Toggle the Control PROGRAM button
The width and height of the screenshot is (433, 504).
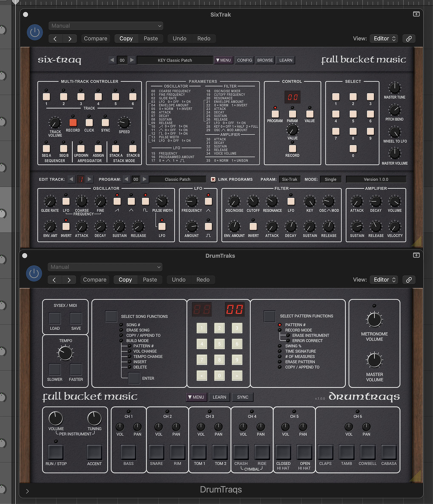tap(275, 114)
